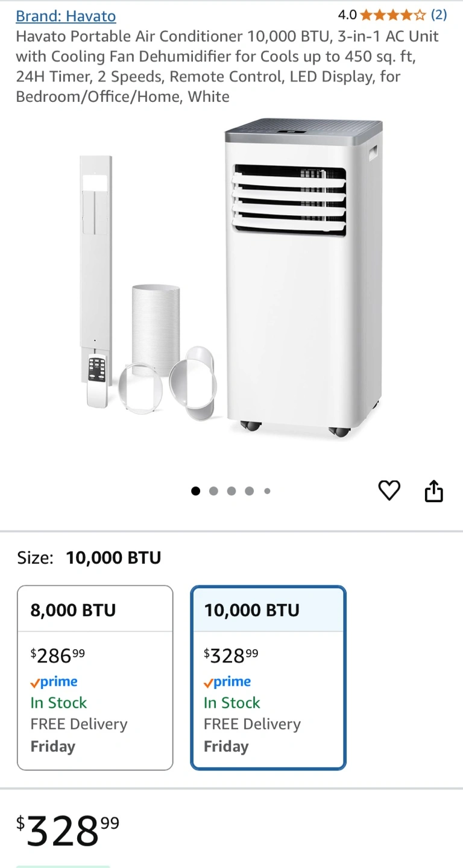Jump to third image carousel dot
463x868 pixels.
pos(231,491)
